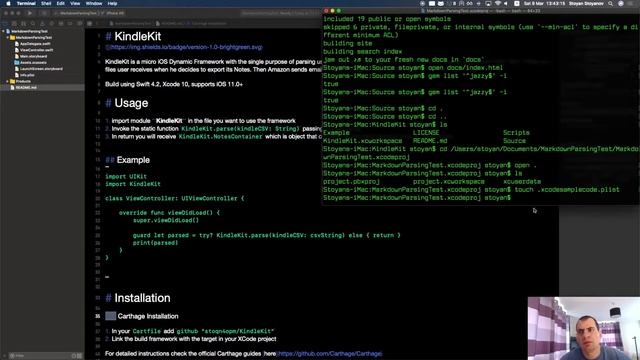Open the Terminal menu
The width and height of the screenshot is (640, 360).
[x=26, y=3]
